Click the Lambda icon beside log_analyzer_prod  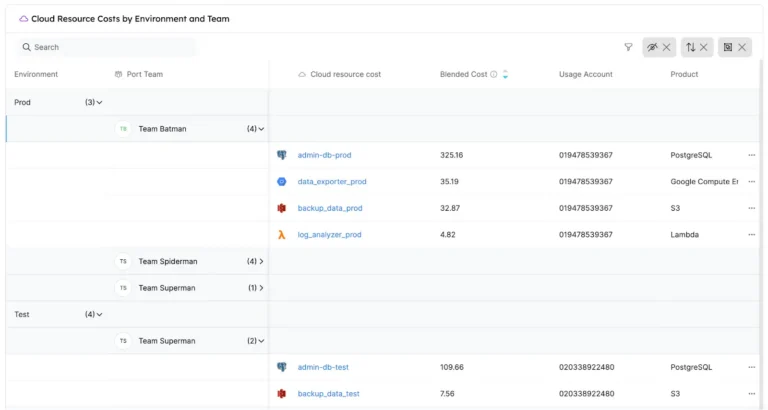coord(282,235)
